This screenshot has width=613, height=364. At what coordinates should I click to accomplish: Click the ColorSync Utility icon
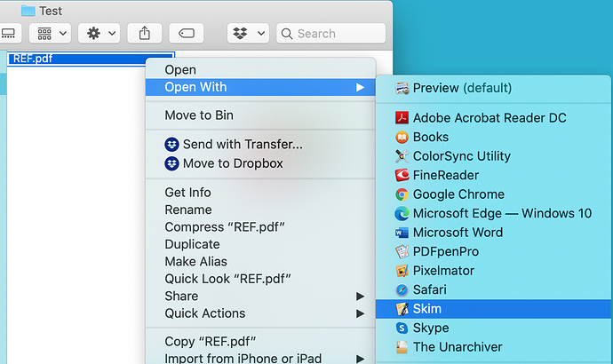(402, 156)
